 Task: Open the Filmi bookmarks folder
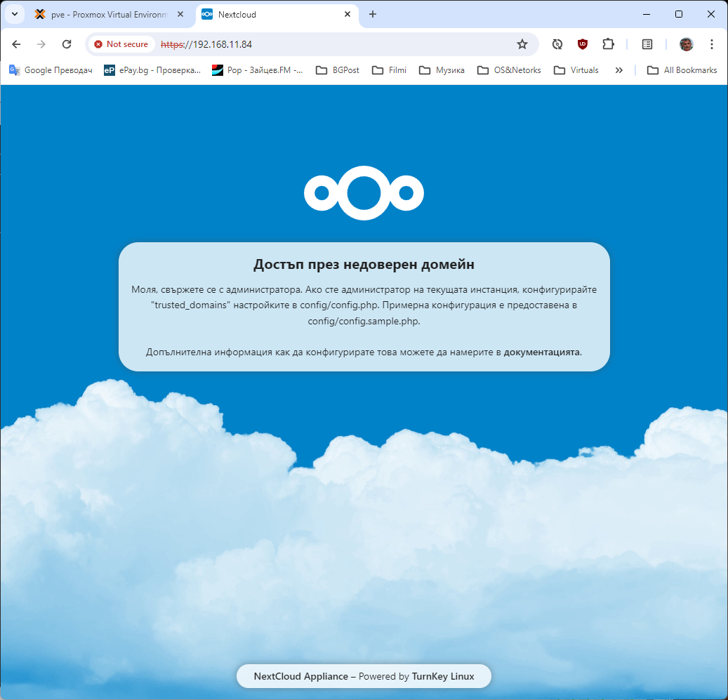[389, 70]
